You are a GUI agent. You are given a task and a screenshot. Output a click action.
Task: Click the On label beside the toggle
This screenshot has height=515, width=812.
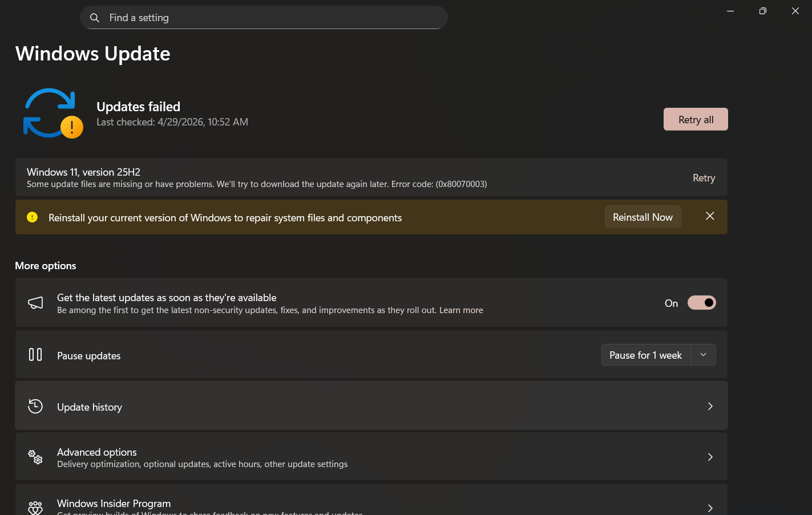[x=671, y=303]
